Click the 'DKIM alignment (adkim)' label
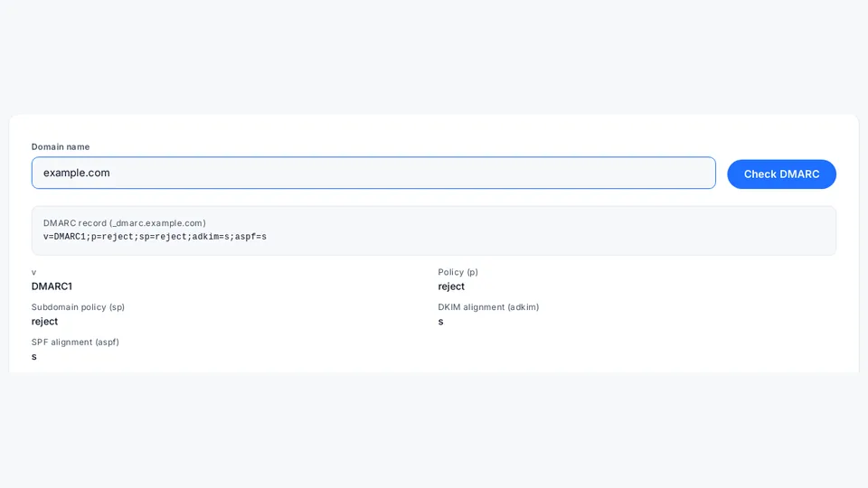 [488, 307]
